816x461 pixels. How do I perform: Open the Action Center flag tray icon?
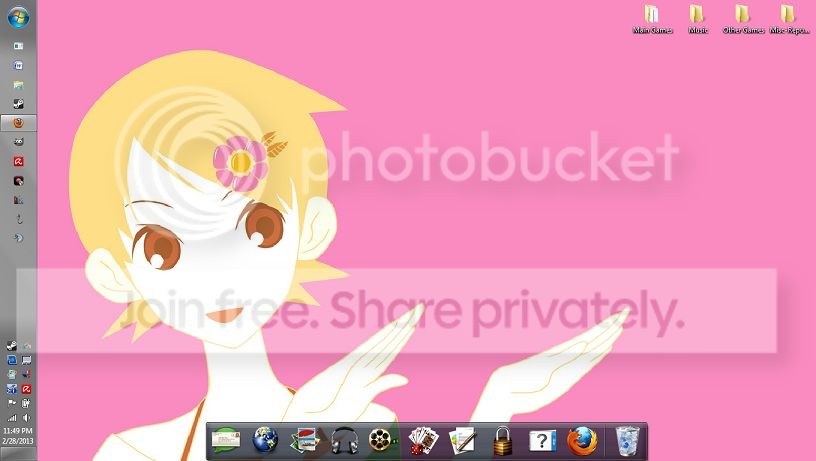click(11, 403)
